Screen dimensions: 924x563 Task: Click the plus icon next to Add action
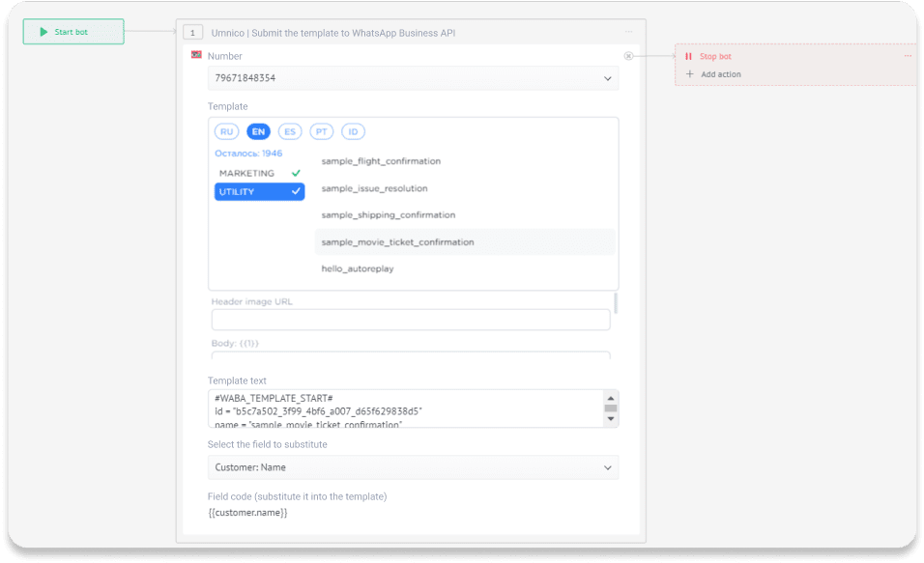click(x=689, y=73)
